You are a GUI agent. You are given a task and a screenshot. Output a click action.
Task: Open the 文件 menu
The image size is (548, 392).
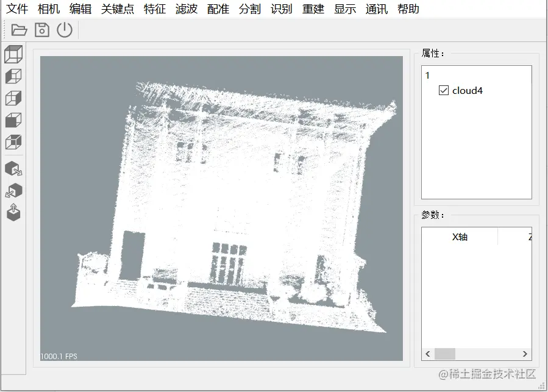click(17, 9)
